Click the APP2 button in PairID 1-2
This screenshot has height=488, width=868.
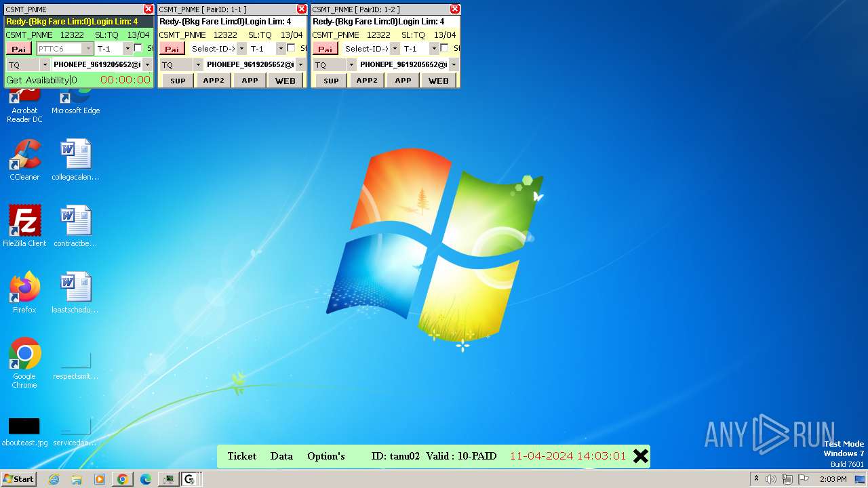point(367,80)
